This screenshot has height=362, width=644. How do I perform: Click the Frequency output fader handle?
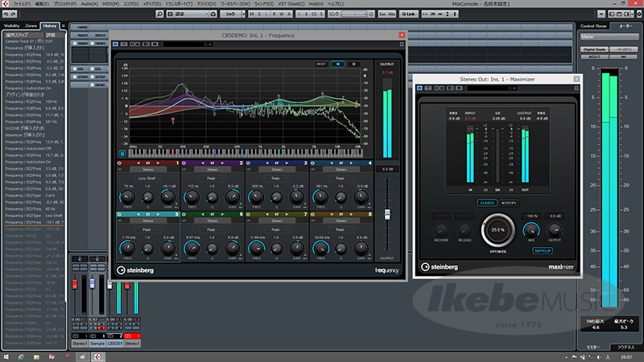pyautogui.click(x=388, y=215)
